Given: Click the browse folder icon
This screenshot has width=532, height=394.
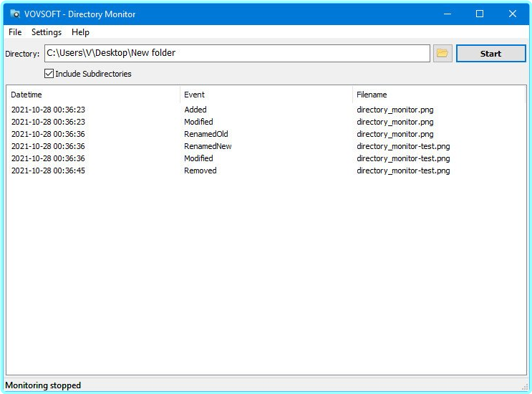Looking at the screenshot, I should [x=442, y=53].
